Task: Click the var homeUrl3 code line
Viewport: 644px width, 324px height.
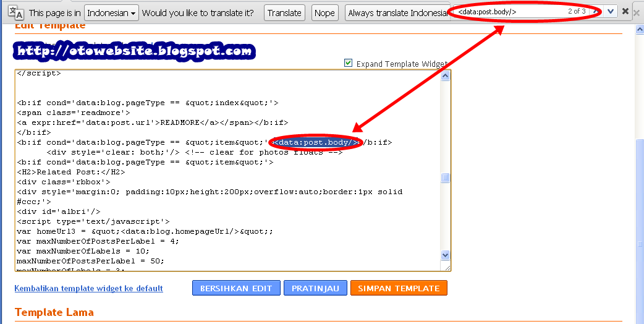Action: pos(145,231)
